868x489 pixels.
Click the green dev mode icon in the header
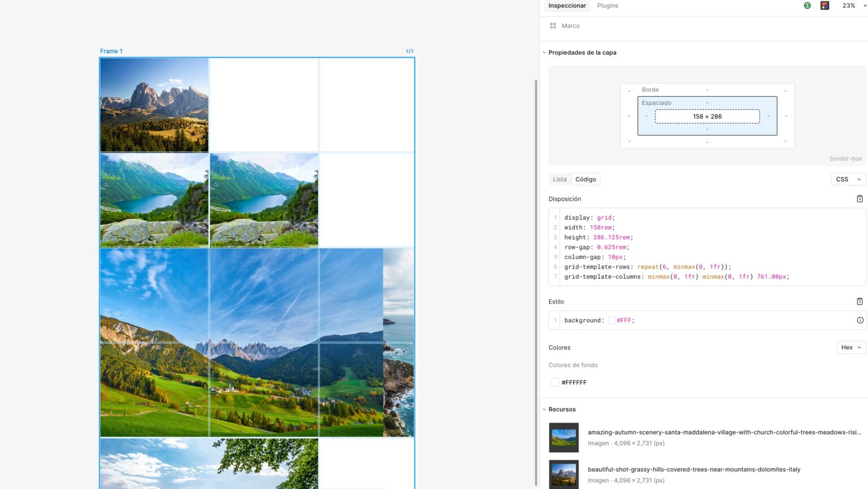coord(807,5)
